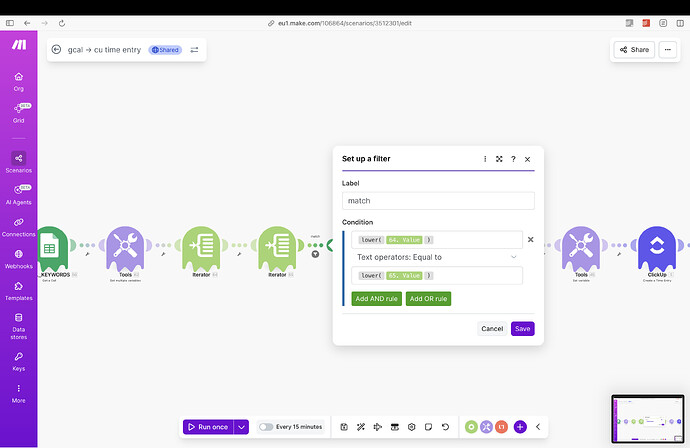The height and width of the screenshot is (448, 690).
Task: Select the Tools set variable module
Action: pos(581,249)
